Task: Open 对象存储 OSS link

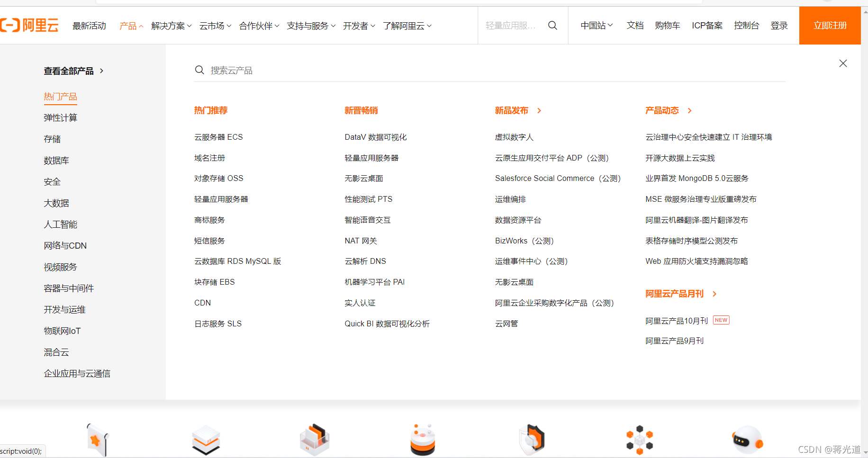Action: point(218,178)
